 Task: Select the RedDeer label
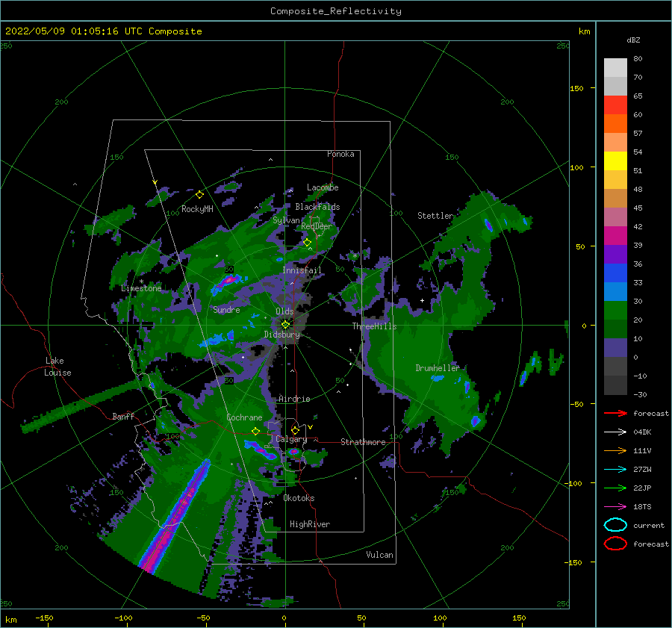pos(317,226)
